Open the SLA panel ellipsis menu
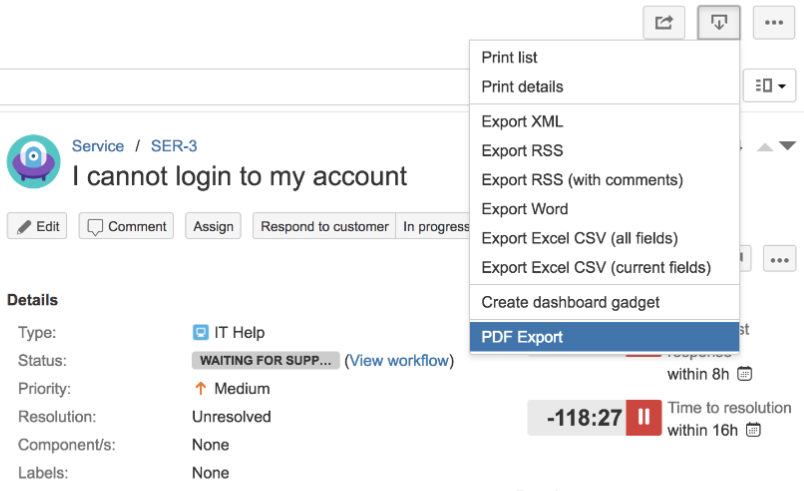Viewport: 804px width, 491px height. 779,260
